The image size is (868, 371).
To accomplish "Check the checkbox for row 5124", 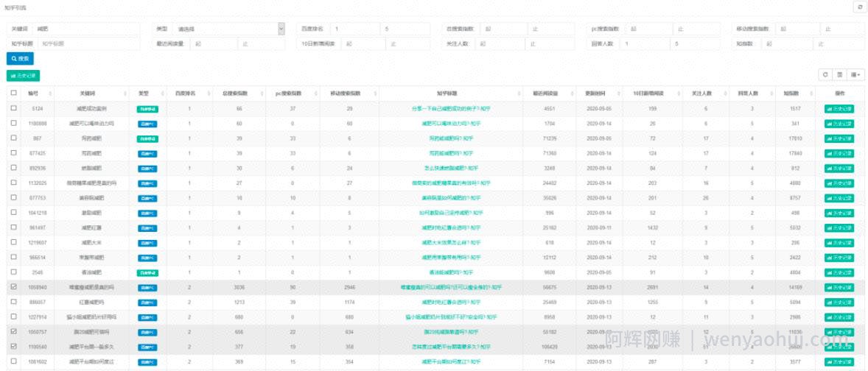I will tap(14, 108).
